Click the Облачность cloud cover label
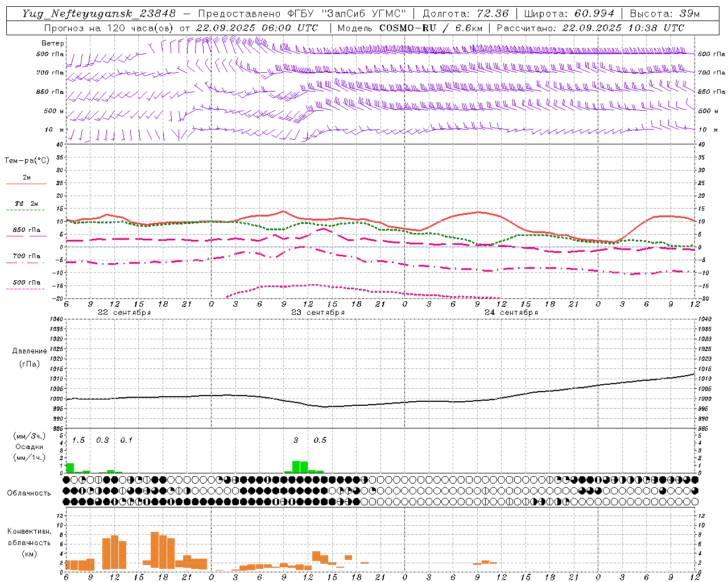 point(29,493)
